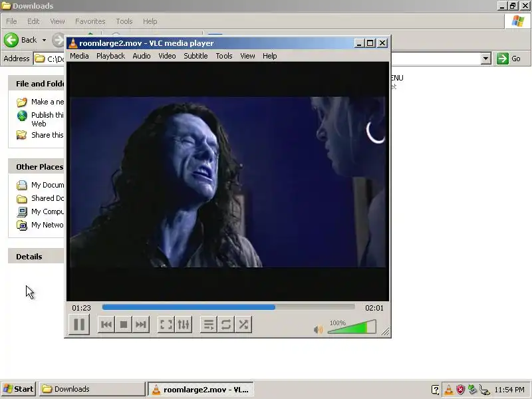This screenshot has width=532, height=399.
Task: Open the VLC Playback menu
Action: (x=110, y=56)
